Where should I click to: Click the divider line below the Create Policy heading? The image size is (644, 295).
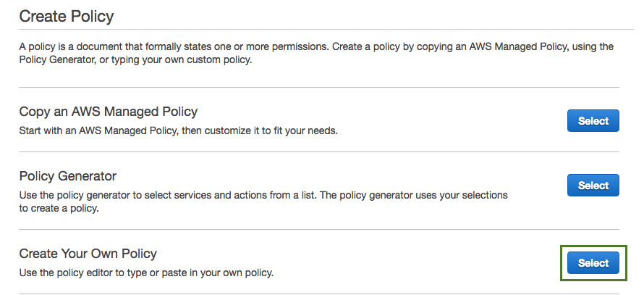pyautogui.click(x=315, y=29)
